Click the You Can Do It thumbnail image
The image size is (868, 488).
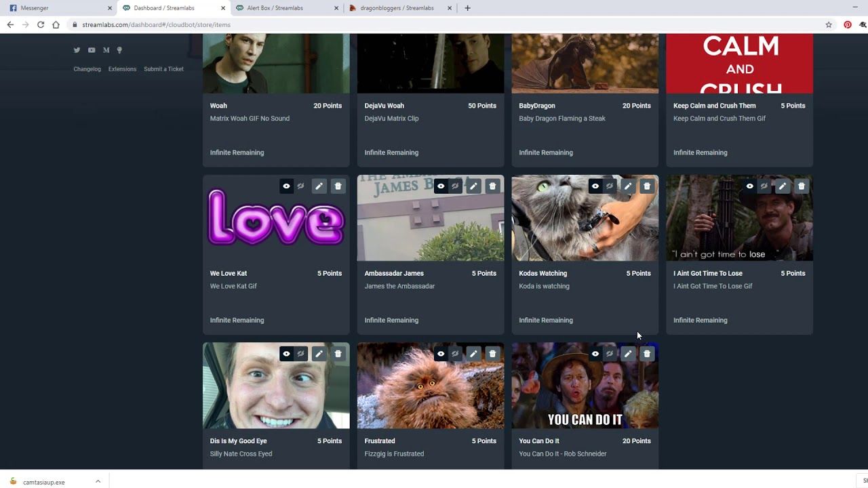coord(585,393)
